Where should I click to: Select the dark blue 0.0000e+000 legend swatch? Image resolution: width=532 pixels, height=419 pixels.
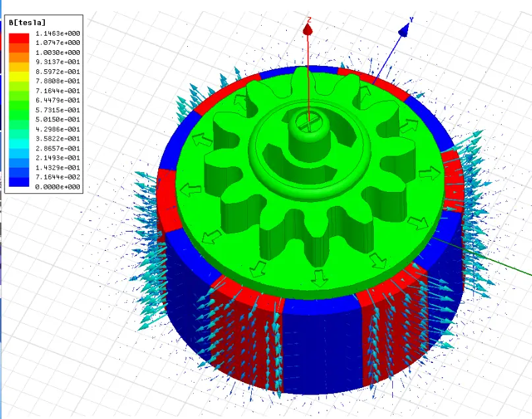[19, 182]
